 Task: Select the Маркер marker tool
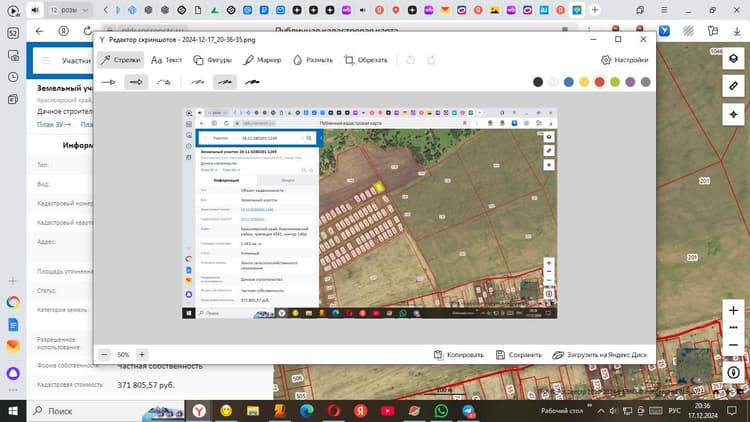tap(262, 60)
